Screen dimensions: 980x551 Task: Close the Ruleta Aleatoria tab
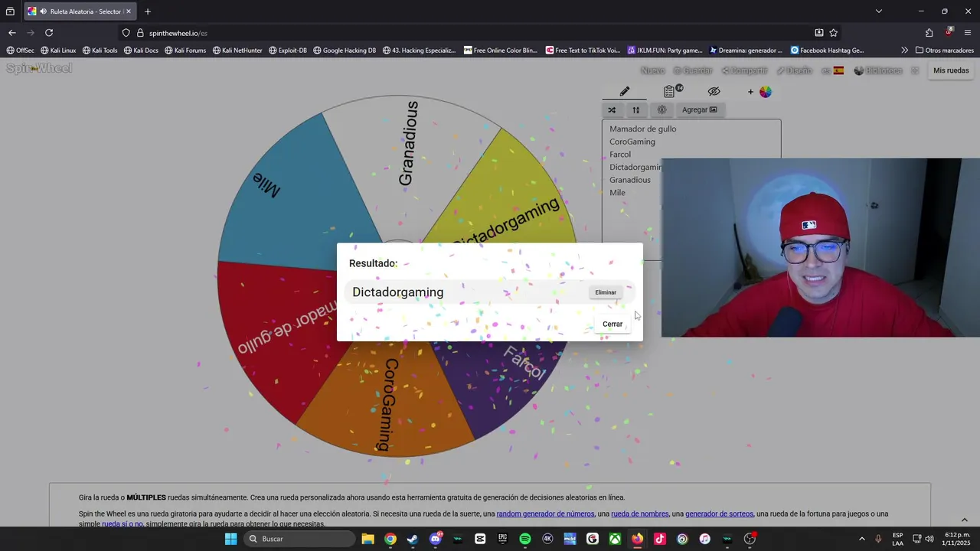[129, 11]
